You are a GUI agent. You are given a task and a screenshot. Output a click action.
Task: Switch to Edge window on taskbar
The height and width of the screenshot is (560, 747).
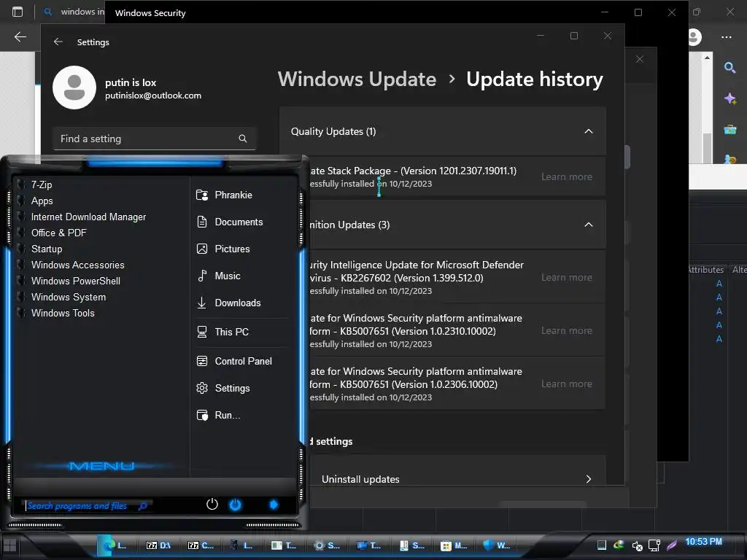[x=115, y=545]
